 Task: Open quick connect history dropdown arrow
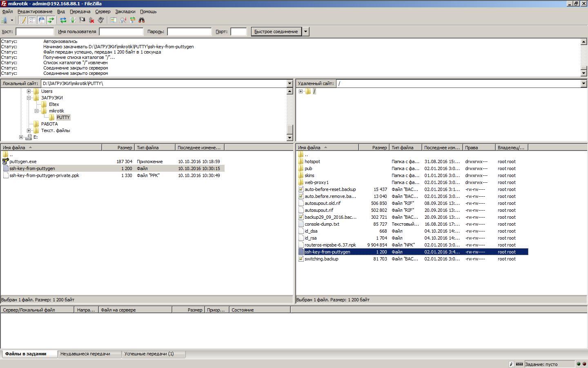coord(306,31)
